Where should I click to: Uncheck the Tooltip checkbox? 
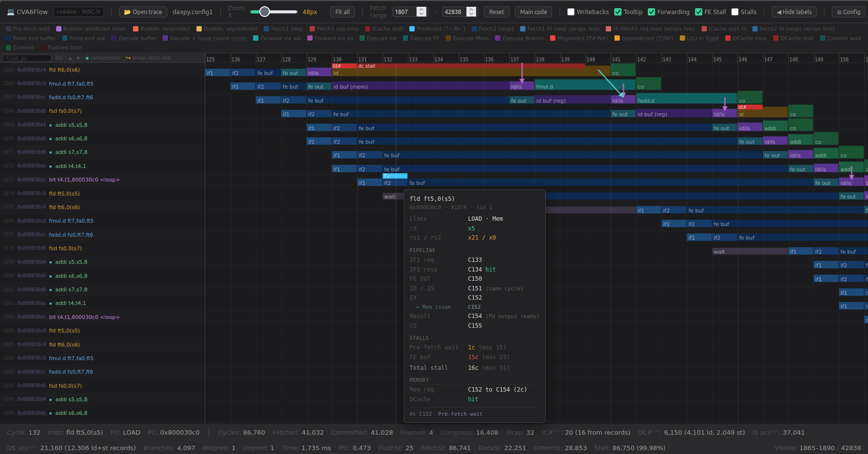(618, 12)
